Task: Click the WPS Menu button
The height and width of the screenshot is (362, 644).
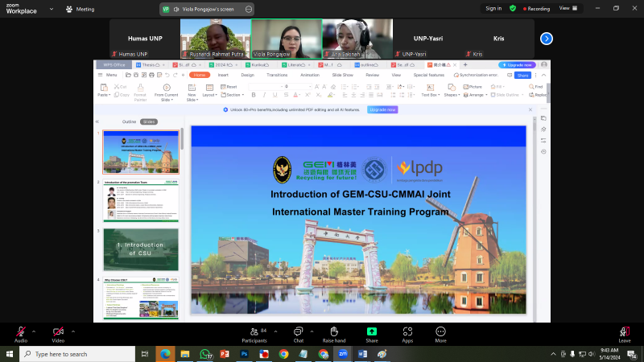Action: click(x=108, y=75)
